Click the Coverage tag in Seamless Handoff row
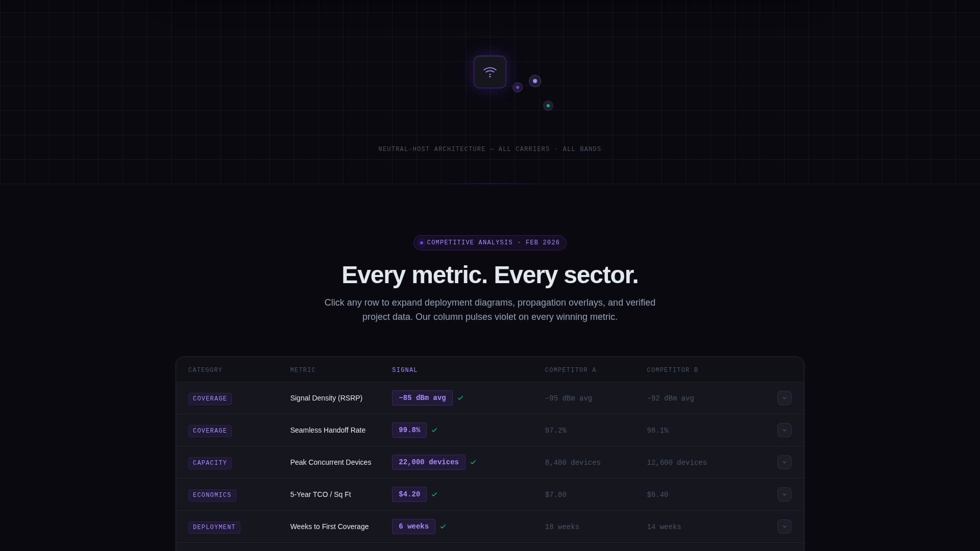Screen dimensions: 980x551 click(210, 431)
